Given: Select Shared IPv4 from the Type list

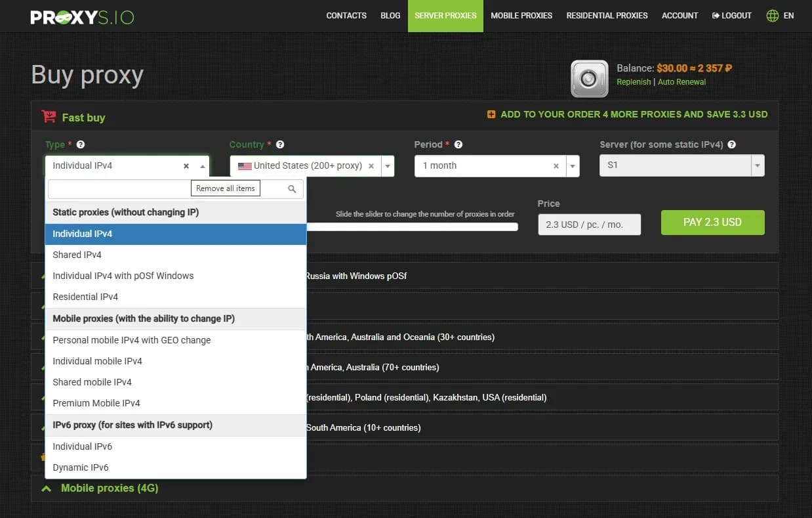Looking at the screenshot, I should point(77,255).
